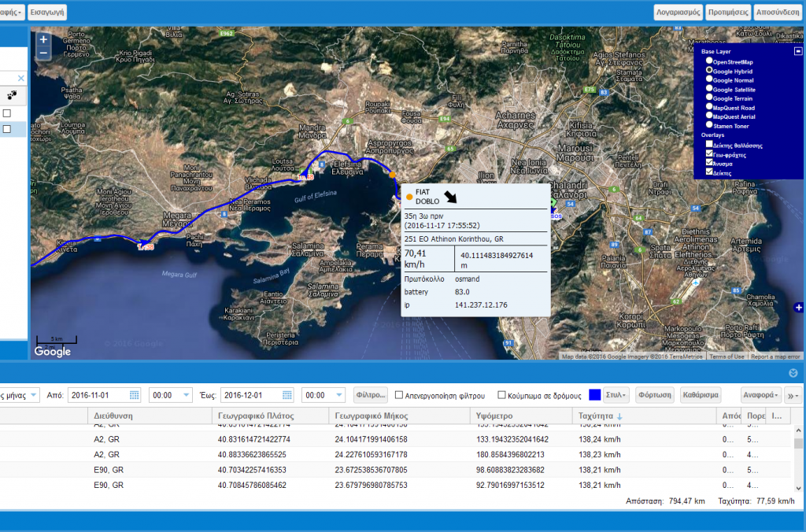This screenshot has width=806, height=532.
Task: Zoom in the map with plus button
Action: (43, 39)
